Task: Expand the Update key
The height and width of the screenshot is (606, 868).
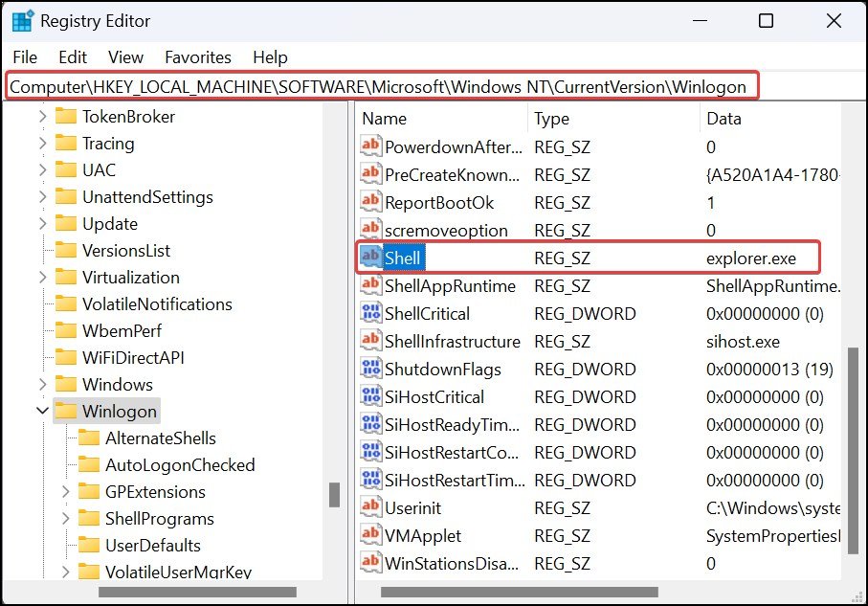Action: pyautogui.click(x=43, y=223)
